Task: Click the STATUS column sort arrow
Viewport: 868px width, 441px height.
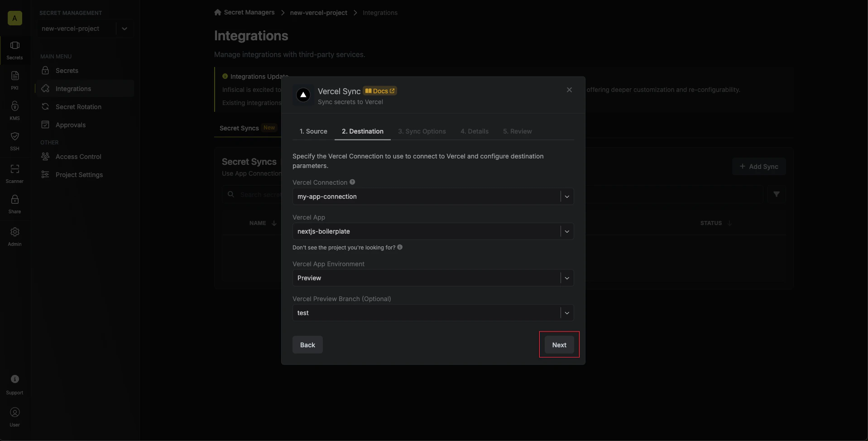Action: tap(729, 223)
